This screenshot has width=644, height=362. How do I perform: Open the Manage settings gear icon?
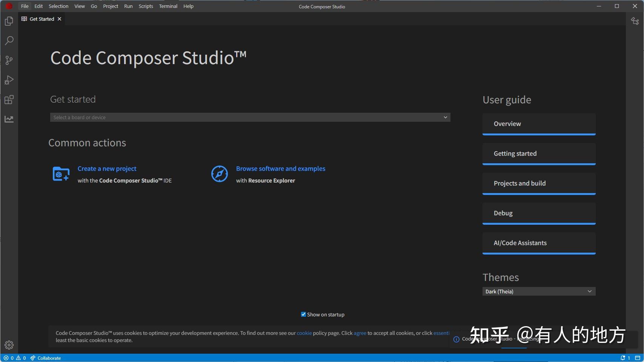[9, 345]
